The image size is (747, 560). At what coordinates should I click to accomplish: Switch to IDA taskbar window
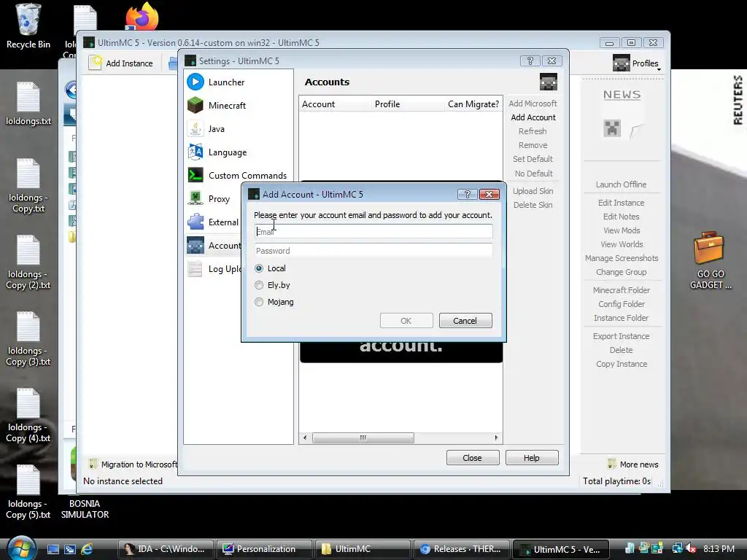point(167,549)
